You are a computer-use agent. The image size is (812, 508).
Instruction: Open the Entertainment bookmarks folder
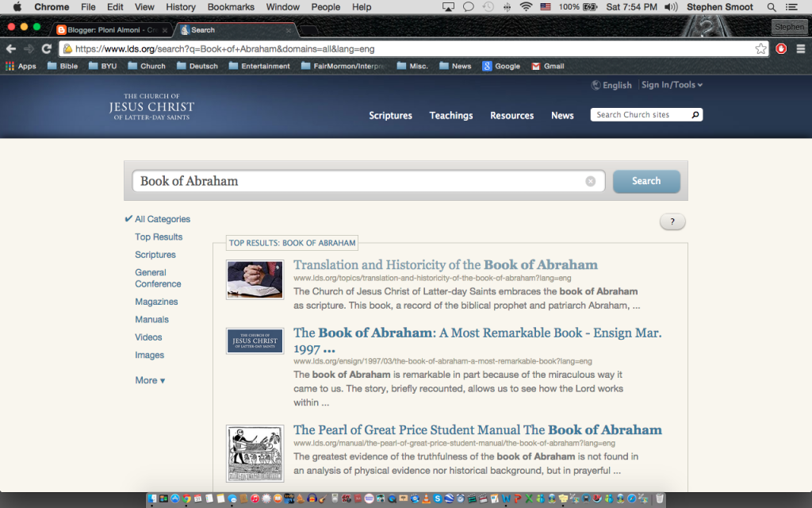[259, 66]
